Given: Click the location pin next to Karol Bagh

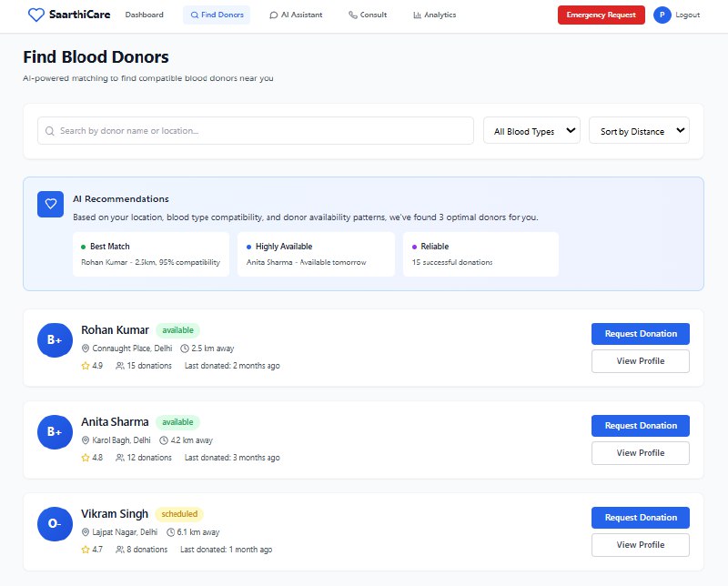Looking at the screenshot, I should coord(85,440).
